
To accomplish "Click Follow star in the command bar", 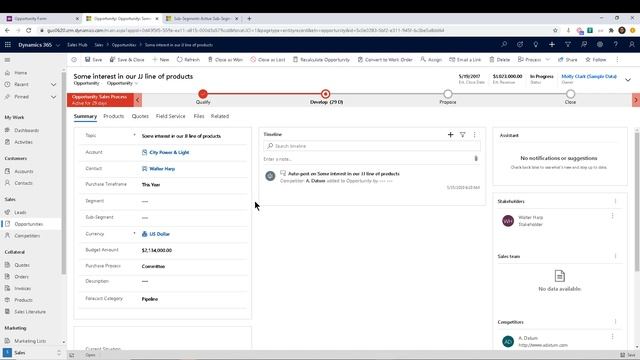I will coord(596,60).
